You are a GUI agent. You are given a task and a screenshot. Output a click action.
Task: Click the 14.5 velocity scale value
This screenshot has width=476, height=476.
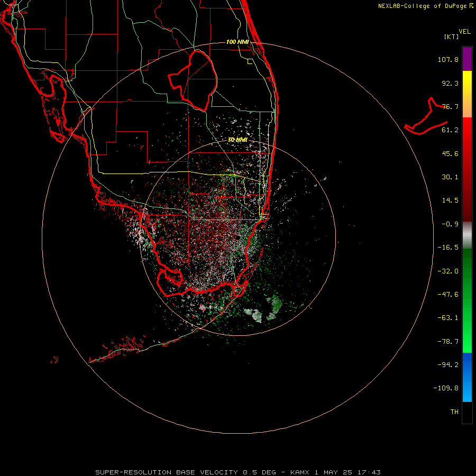click(450, 200)
